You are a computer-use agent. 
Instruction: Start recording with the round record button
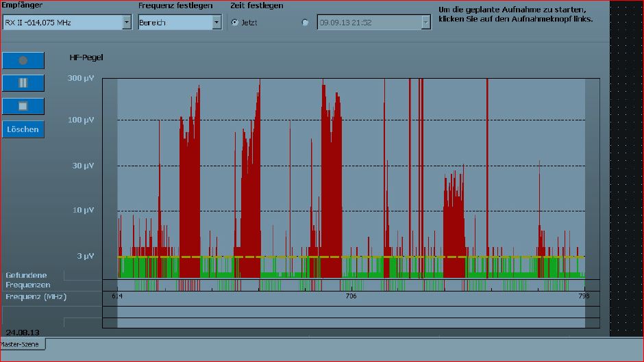pos(23,60)
